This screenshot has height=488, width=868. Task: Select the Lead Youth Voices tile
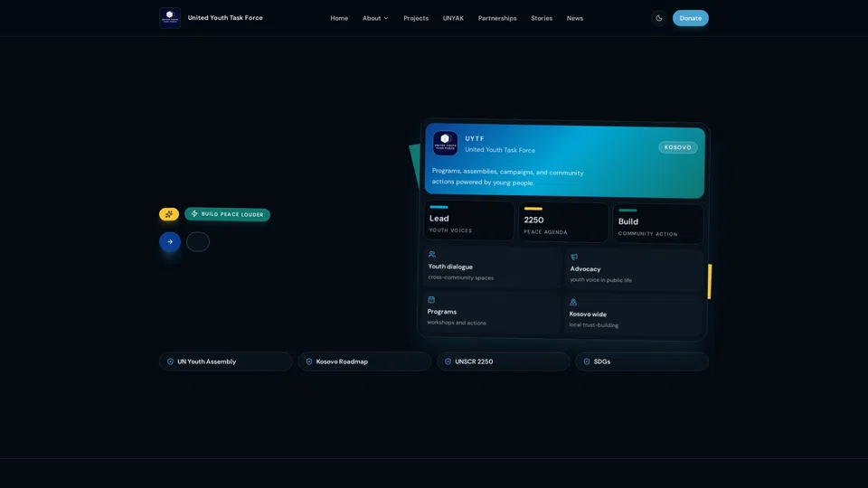[469, 221]
